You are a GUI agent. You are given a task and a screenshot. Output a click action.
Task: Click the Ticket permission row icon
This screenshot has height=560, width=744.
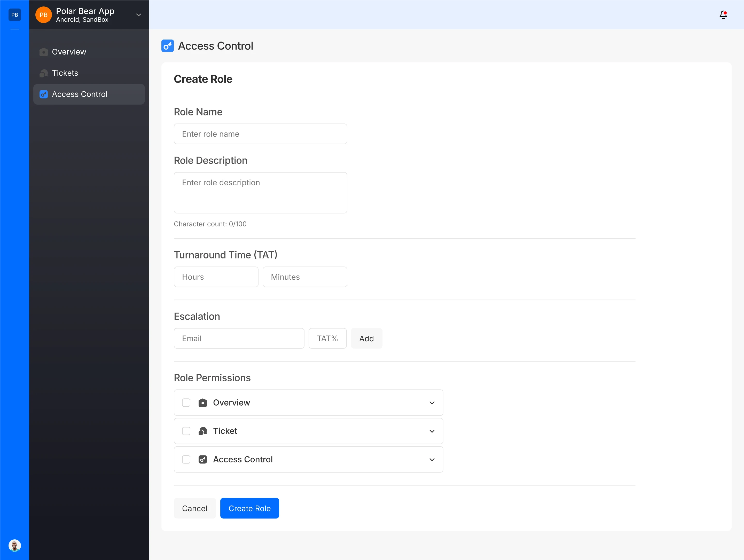202,431
